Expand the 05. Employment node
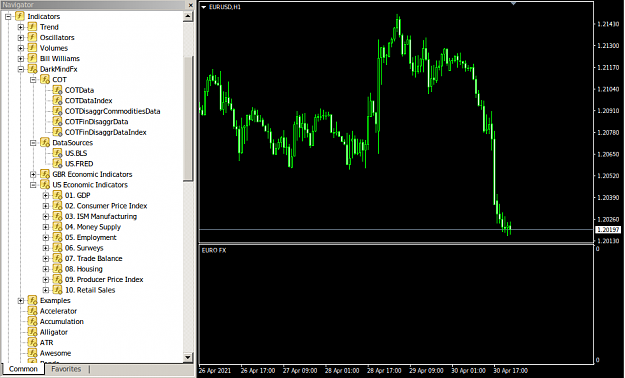 pyautogui.click(x=46, y=238)
